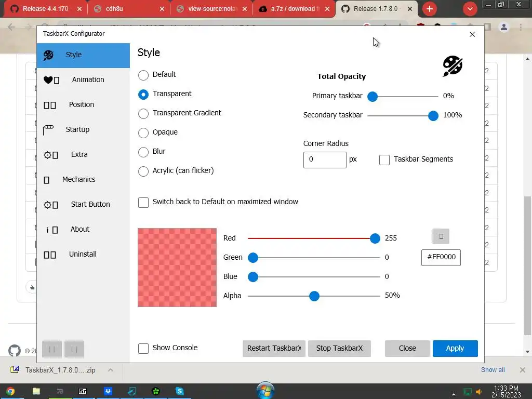
Task: Click the gear icon beside Extra
Action: [x=47, y=155]
